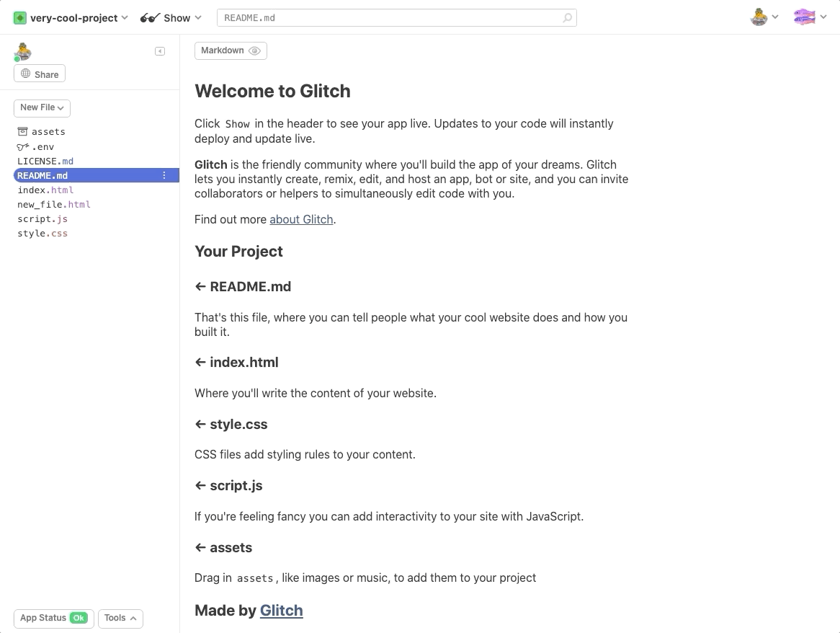The width and height of the screenshot is (840, 633).
Task: Click the Share button
Action: (40, 74)
